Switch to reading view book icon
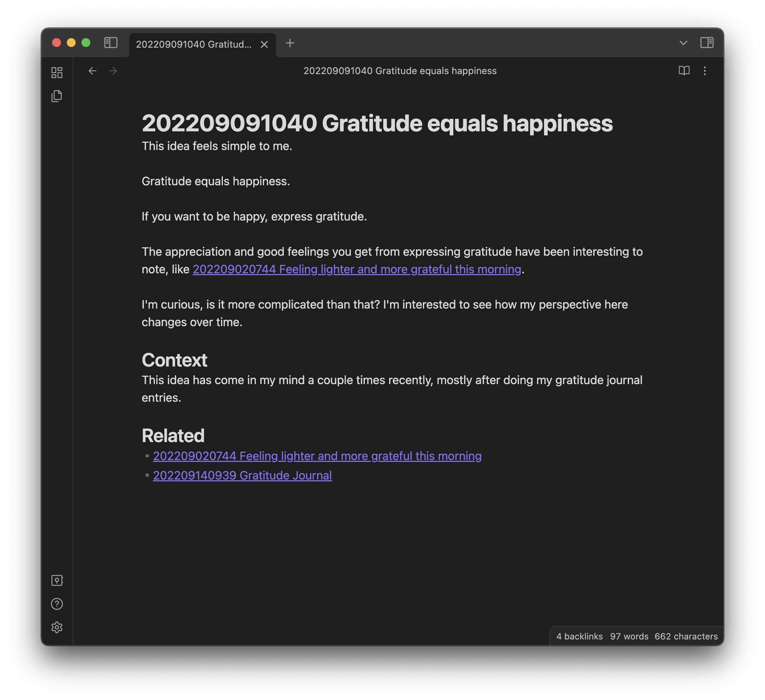 pos(684,71)
